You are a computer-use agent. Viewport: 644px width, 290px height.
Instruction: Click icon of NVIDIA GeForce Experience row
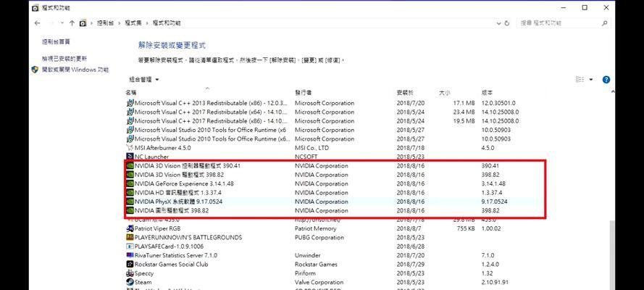click(x=130, y=183)
